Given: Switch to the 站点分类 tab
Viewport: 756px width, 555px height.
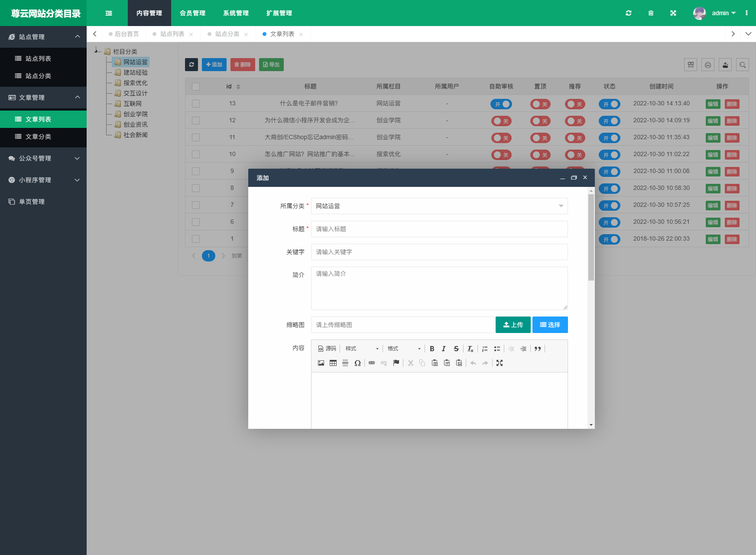Looking at the screenshot, I should (x=227, y=34).
